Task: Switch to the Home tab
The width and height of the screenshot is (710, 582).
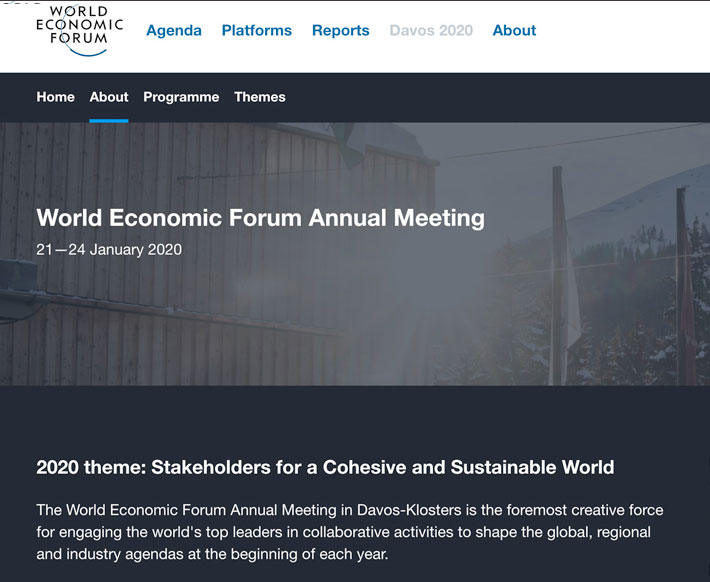Action: point(56,97)
